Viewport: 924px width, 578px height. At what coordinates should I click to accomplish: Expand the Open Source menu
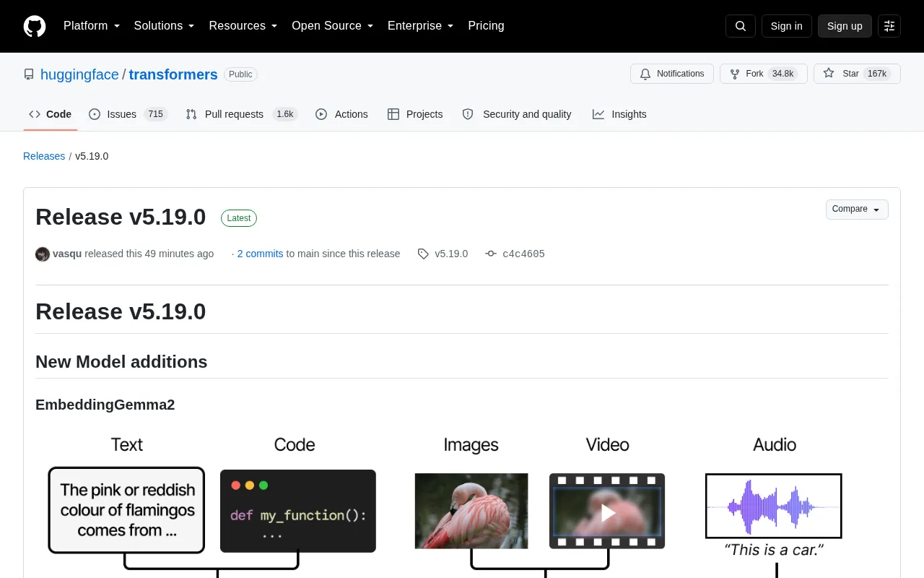tap(333, 26)
